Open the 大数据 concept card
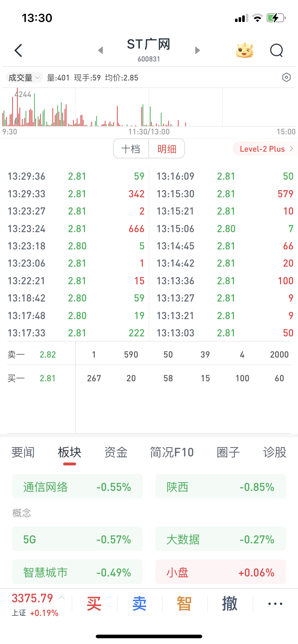Viewport: 298px width, 644px height. click(x=221, y=539)
